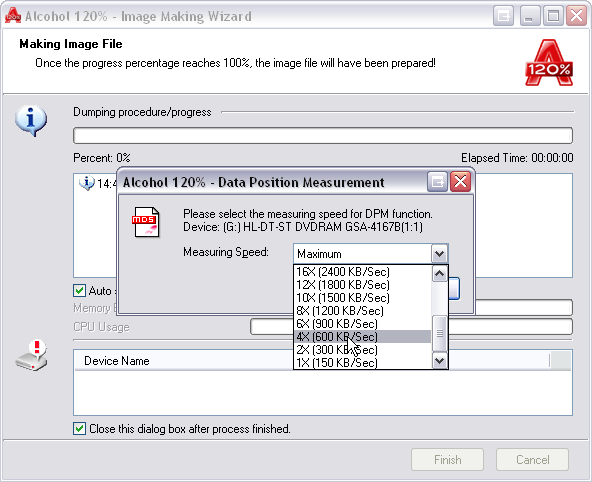Click the dumping progress bar
Viewport: 592px width, 482px height.
coord(323,136)
